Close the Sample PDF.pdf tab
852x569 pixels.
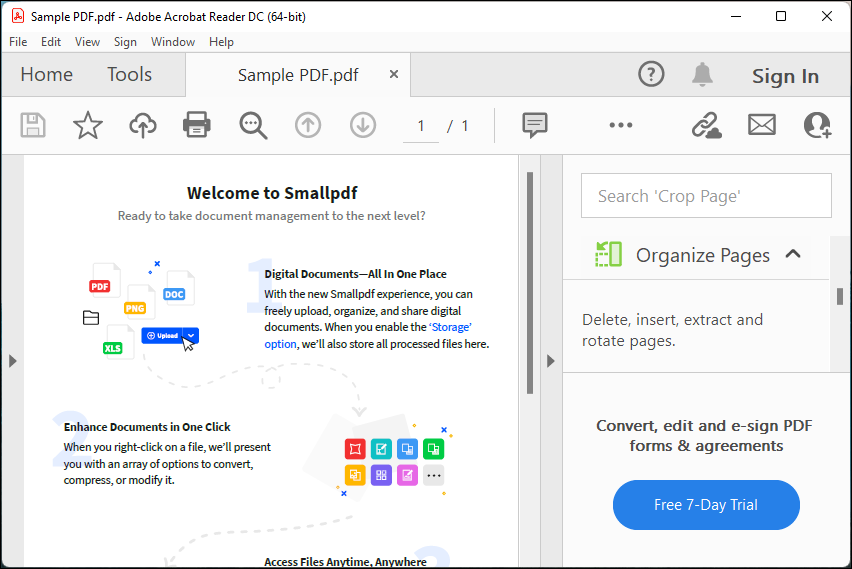(394, 74)
